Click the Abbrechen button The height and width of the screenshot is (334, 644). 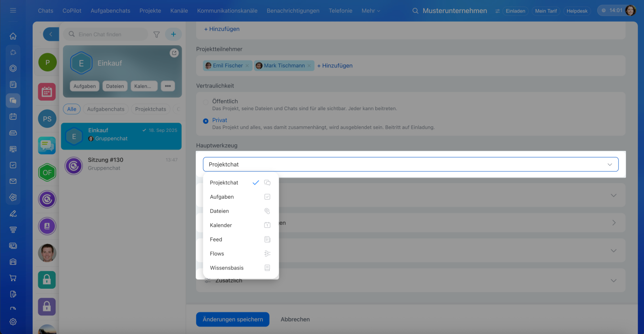(295, 319)
